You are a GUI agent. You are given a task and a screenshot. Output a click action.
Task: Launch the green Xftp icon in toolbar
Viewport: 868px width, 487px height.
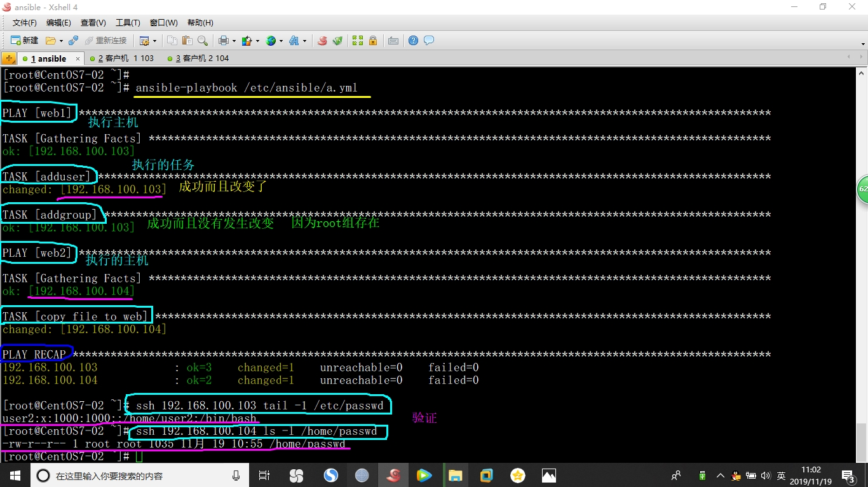point(337,41)
